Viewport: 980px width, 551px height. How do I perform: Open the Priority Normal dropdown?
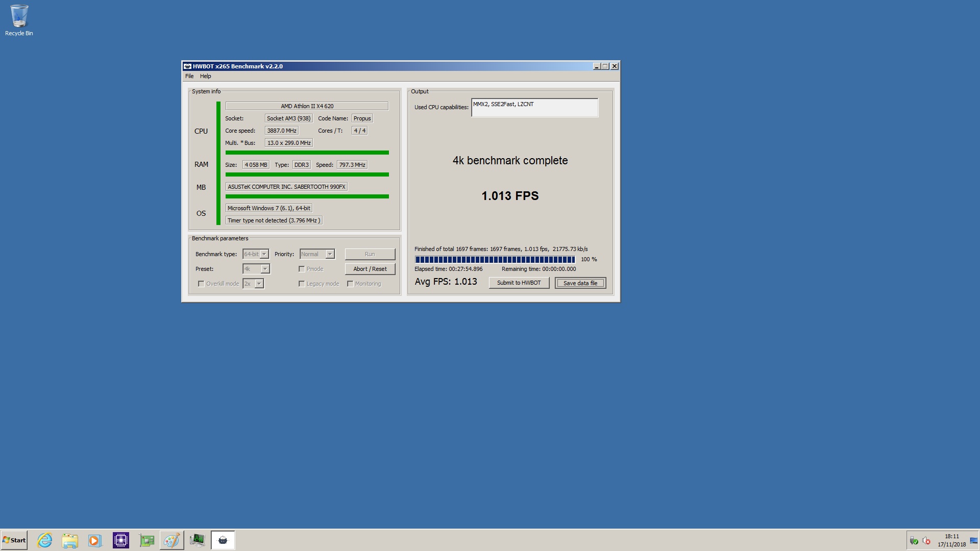click(317, 254)
